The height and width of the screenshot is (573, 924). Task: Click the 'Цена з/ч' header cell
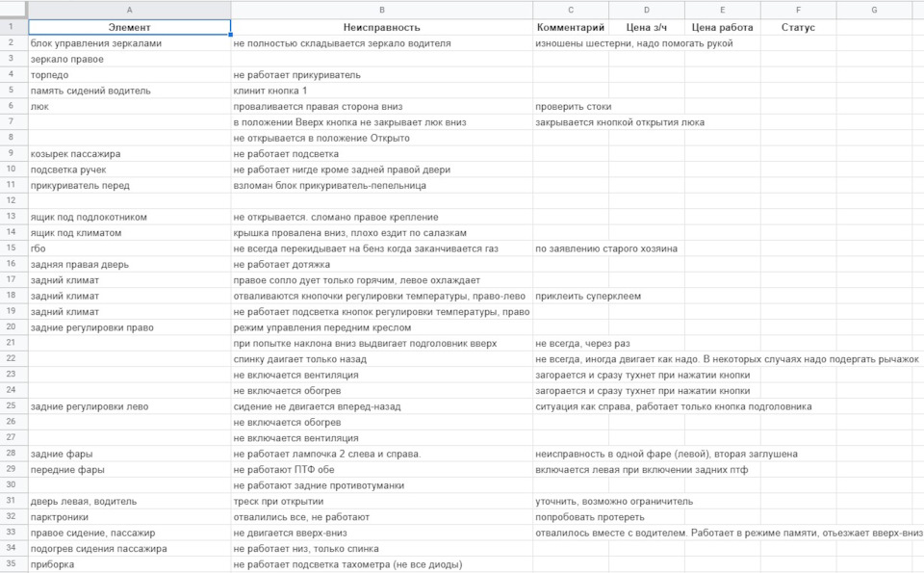[x=647, y=27]
